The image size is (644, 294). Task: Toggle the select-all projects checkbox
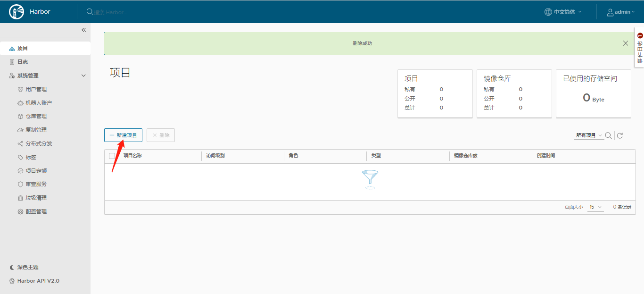(112, 156)
